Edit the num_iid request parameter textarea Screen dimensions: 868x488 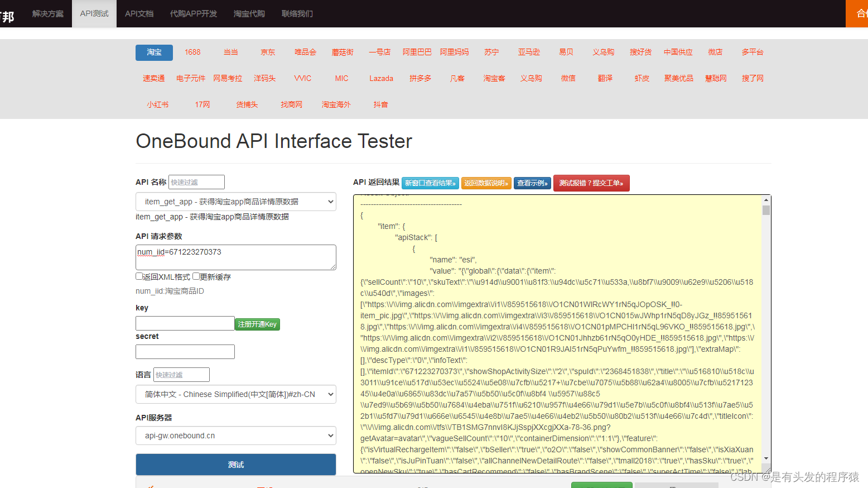click(236, 257)
